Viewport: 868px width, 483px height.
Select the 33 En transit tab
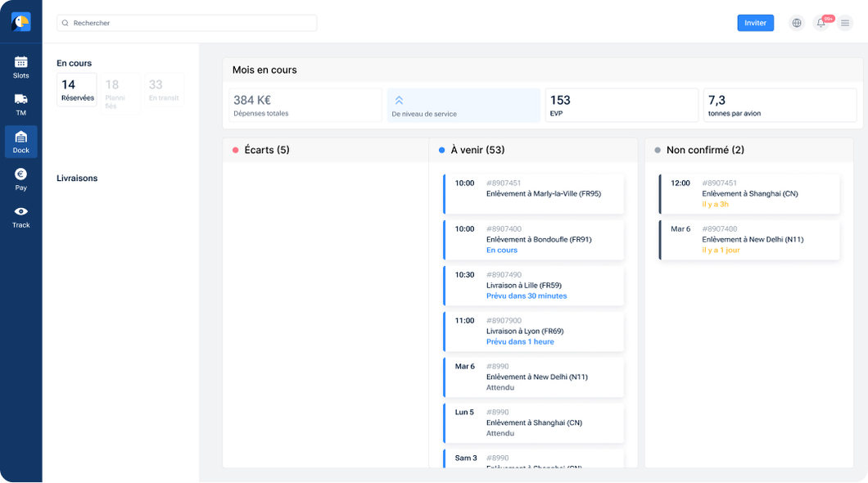(x=164, y=89)
